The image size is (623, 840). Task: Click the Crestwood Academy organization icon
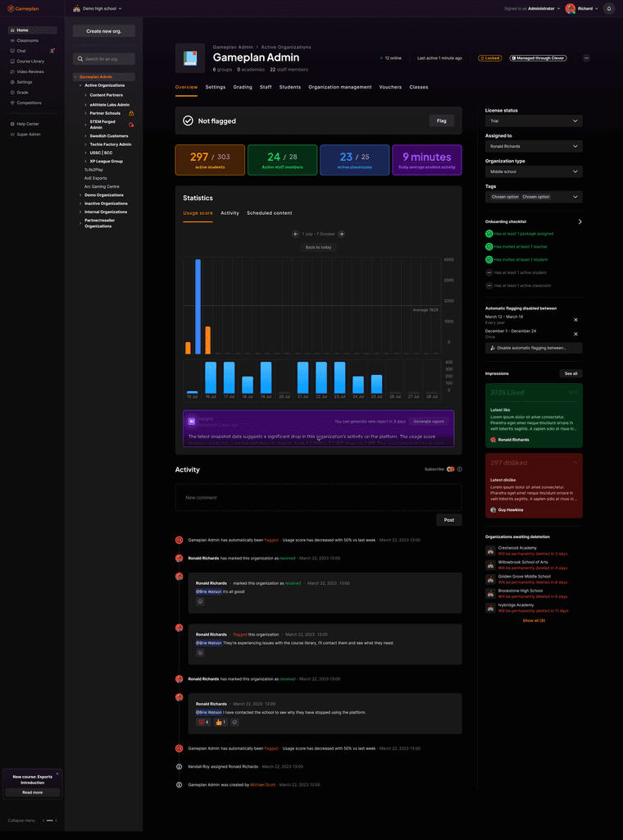(x=490, y=550)
